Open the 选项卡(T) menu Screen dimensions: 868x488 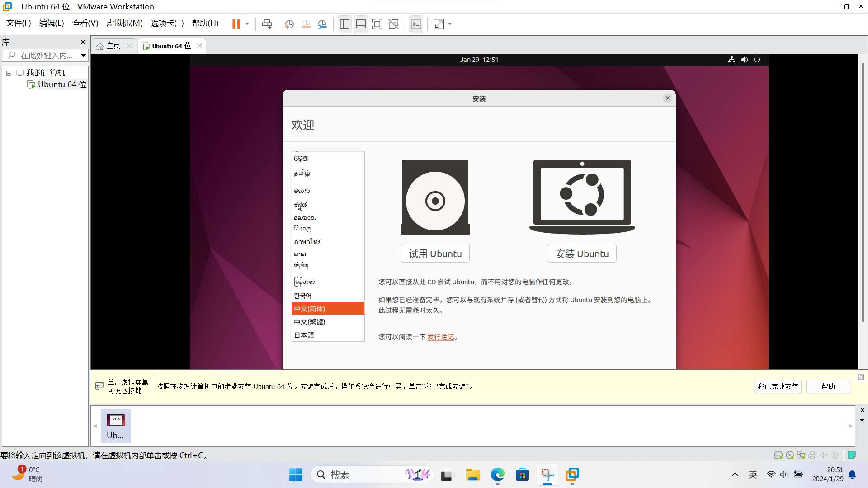tap(167, 23)
